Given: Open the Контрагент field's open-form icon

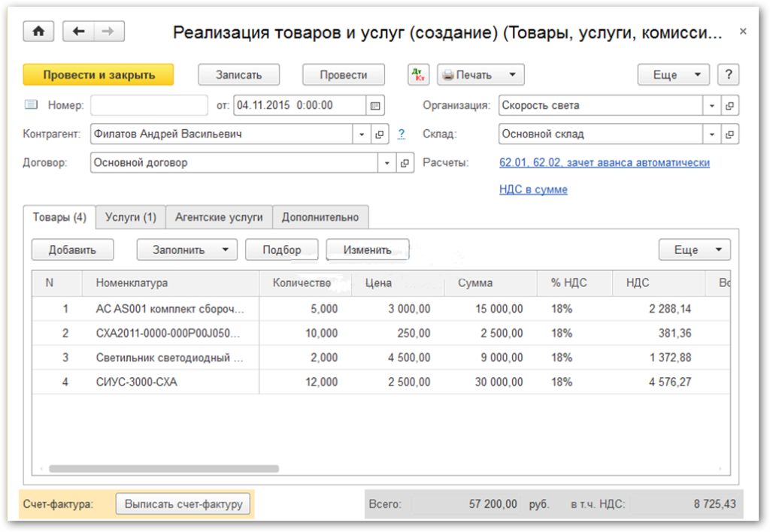Looking at the screenshot, I should pyautogui.click(x=380, y=135).
